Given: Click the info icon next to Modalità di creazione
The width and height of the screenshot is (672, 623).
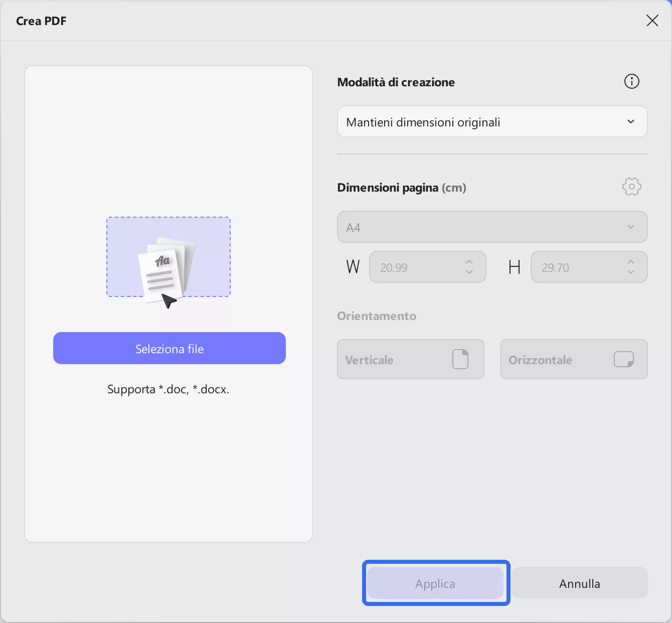Looking at the screenshot, I should tap(631, 81).
